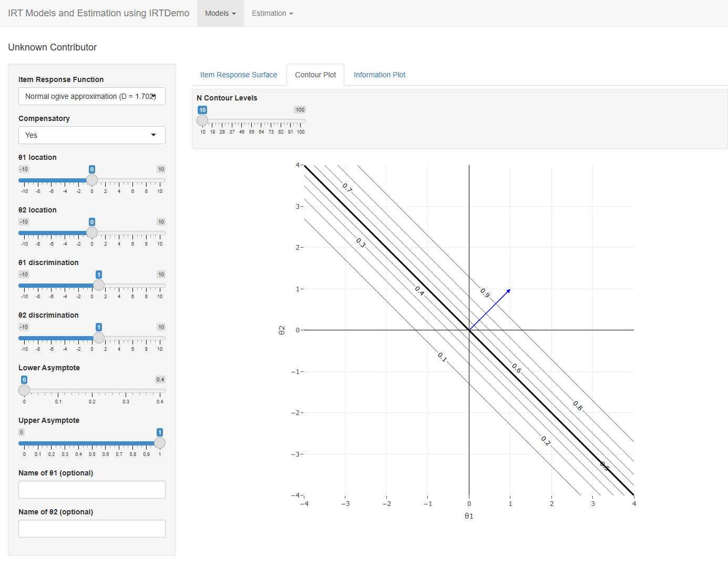Click the N Contour Levels slider handle
Viewport: 728px width, 577px height.
[202, 120]
